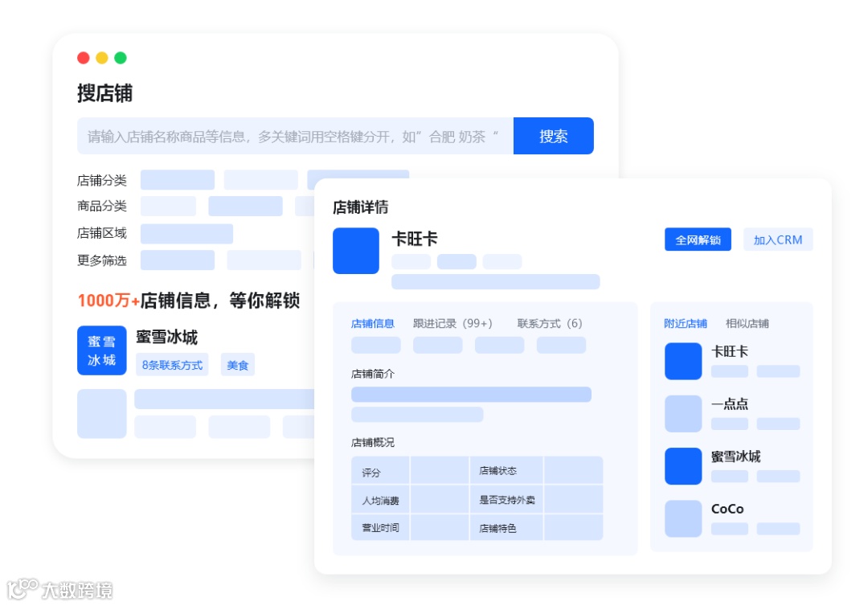The height and width of the screenshot is (606, 868).
Task: Click the 蜜雪冰城 logo in search results
Action: click(x=102, y=350)
